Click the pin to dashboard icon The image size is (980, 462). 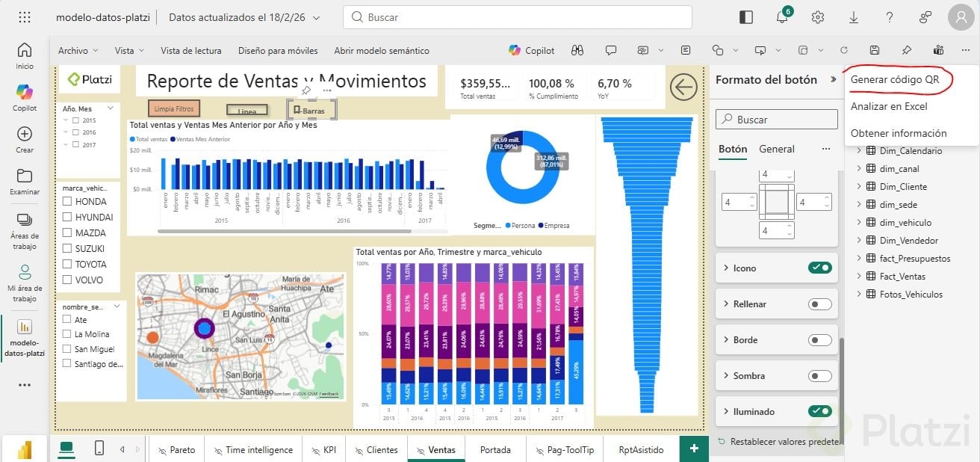(x=906, y=50)
